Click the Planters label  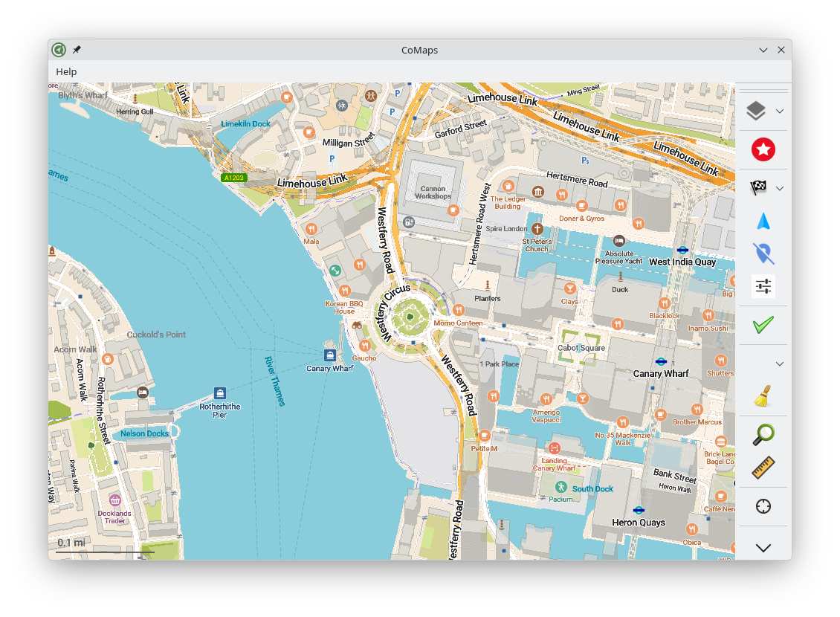point(488,299)
